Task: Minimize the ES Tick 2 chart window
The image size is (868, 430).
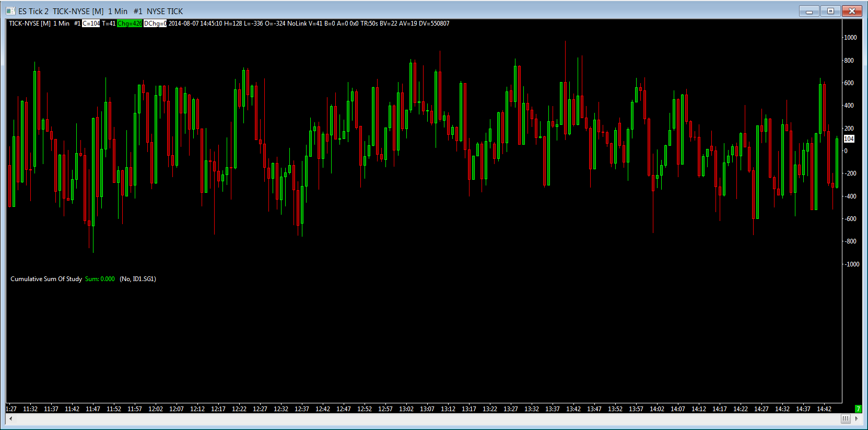Action: tap(809, 11)
